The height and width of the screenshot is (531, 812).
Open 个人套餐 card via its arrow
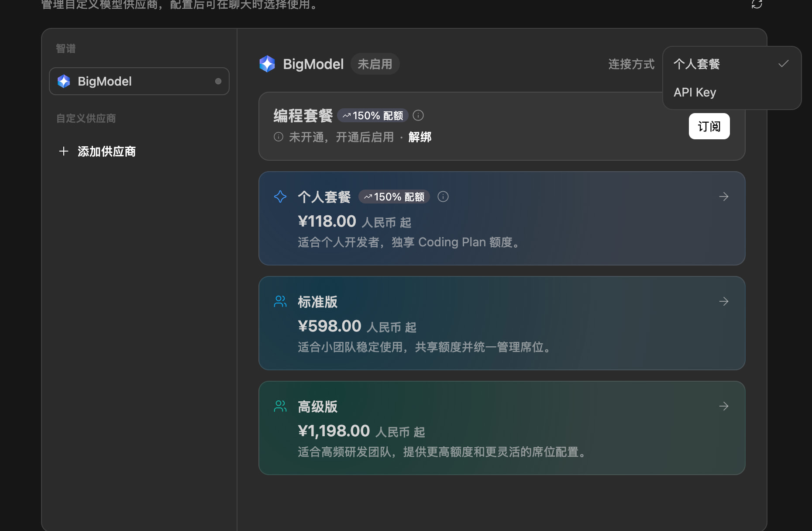click(x=724, y=197)
